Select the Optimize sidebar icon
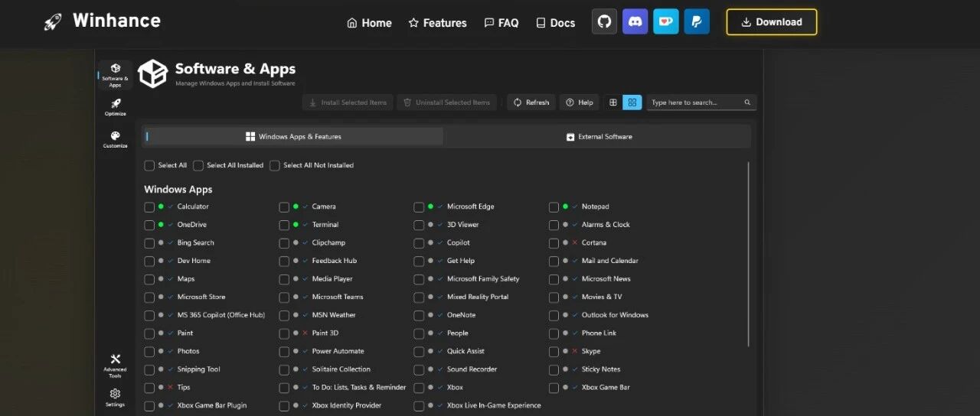Viewport: 980px width, 416px height. (115, 107)
